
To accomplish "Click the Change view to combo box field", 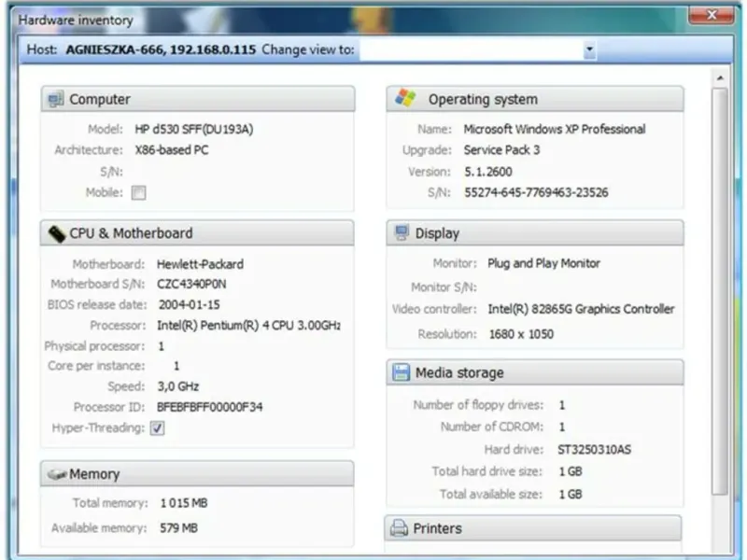I will pos(478,49).
